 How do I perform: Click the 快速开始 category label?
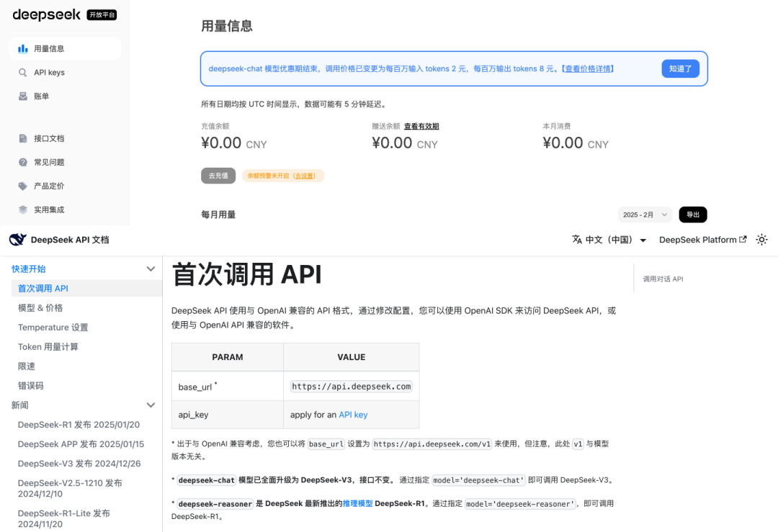click(29, 269)
